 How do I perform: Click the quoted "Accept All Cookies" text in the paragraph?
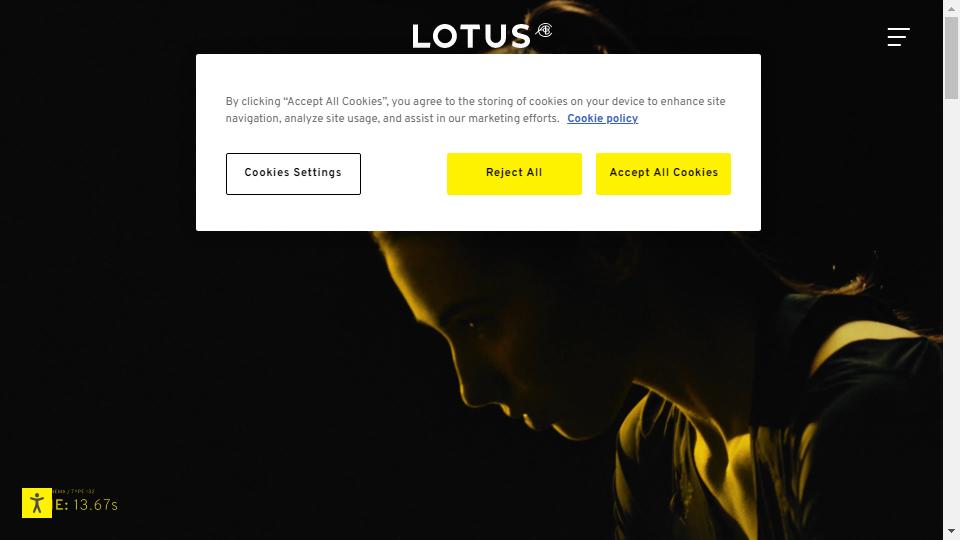335,102
